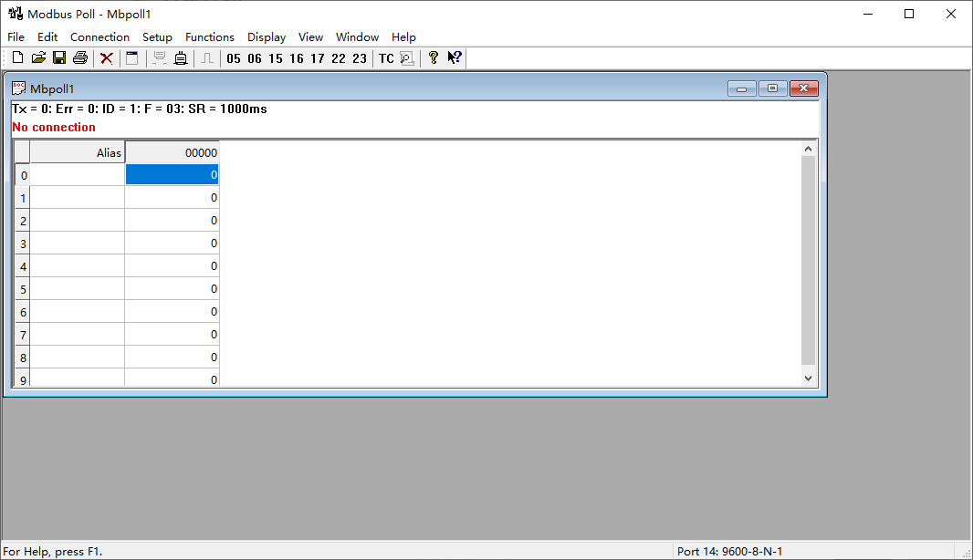Select function 16 write multiple registers
Screen dimensions: 973x560
[x=297, y=58]
